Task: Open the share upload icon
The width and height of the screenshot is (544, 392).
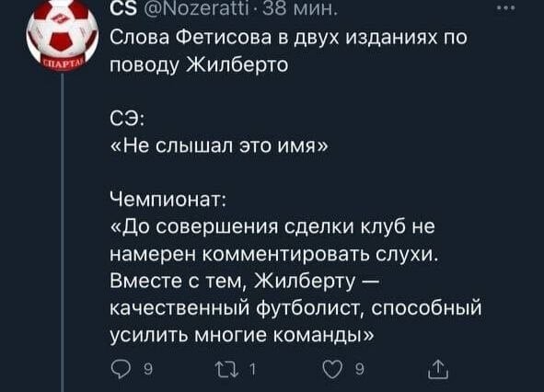Action: pos(438,369)
